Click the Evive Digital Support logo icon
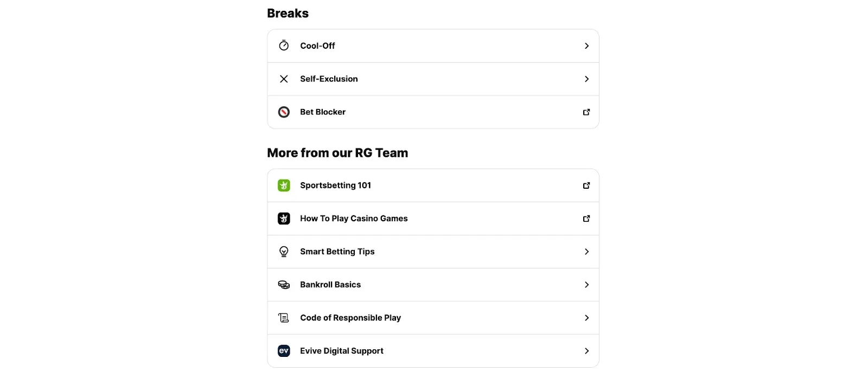 coord(284,351)
